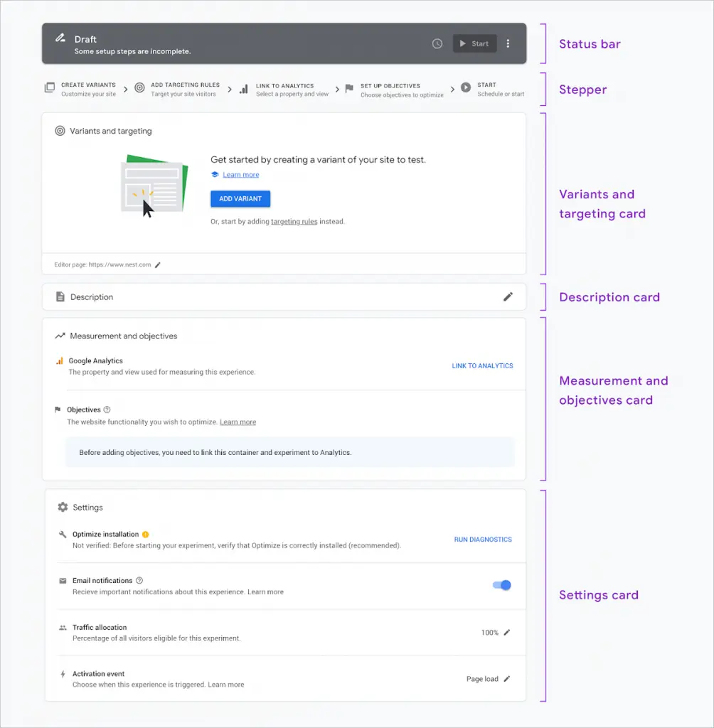Edit Traffic allocation percentage pencil icon
The image size is (714, 728).
tap(507, 632)
